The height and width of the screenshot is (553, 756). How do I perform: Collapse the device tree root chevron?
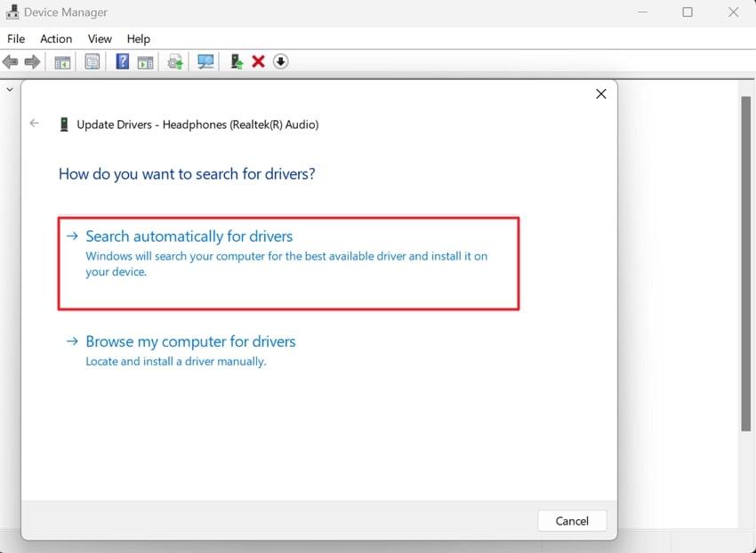[10, 90]
